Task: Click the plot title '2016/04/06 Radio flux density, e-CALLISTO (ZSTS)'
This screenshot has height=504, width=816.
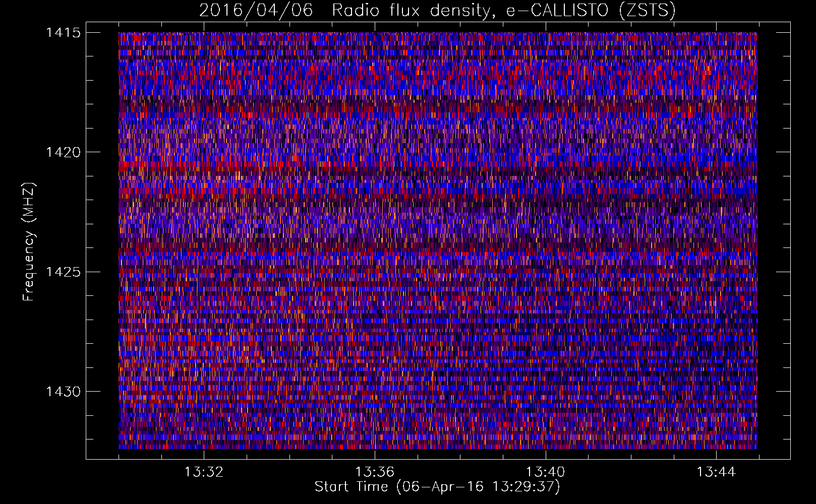Action: pyautogui.click(x=437, y=11)
